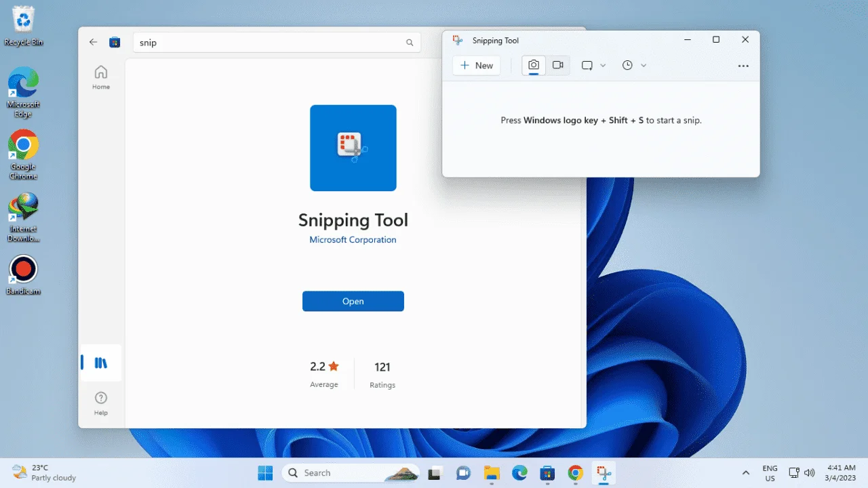Image resolution: width=868 pixels, height=488 pixels.
Task: Open the snipping mode rectangle dropdown
Action: [593, 65]
